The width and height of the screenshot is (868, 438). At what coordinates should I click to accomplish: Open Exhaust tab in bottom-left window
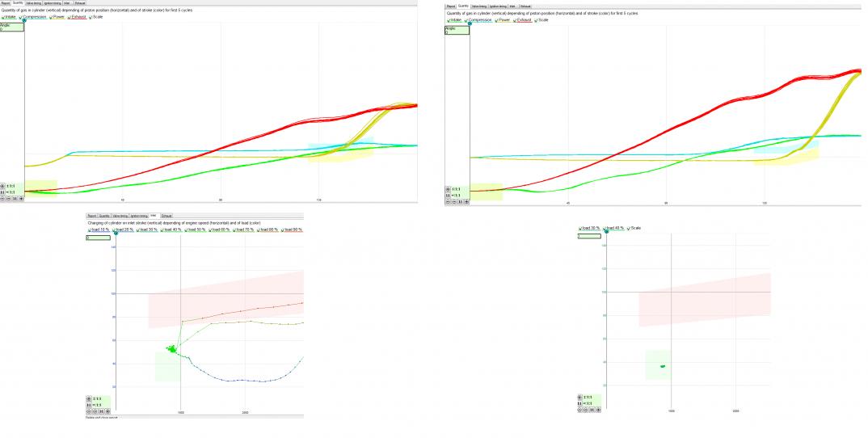tap(166, 216)
